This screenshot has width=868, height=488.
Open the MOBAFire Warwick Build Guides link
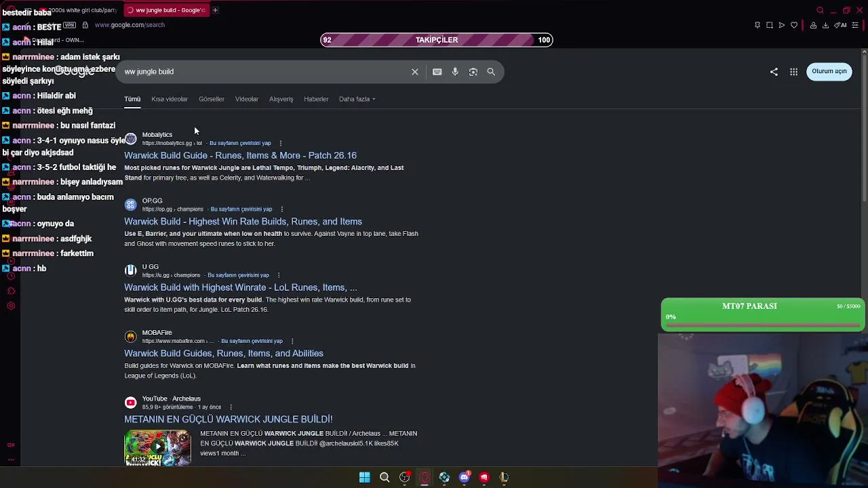[x=224, y=353]
